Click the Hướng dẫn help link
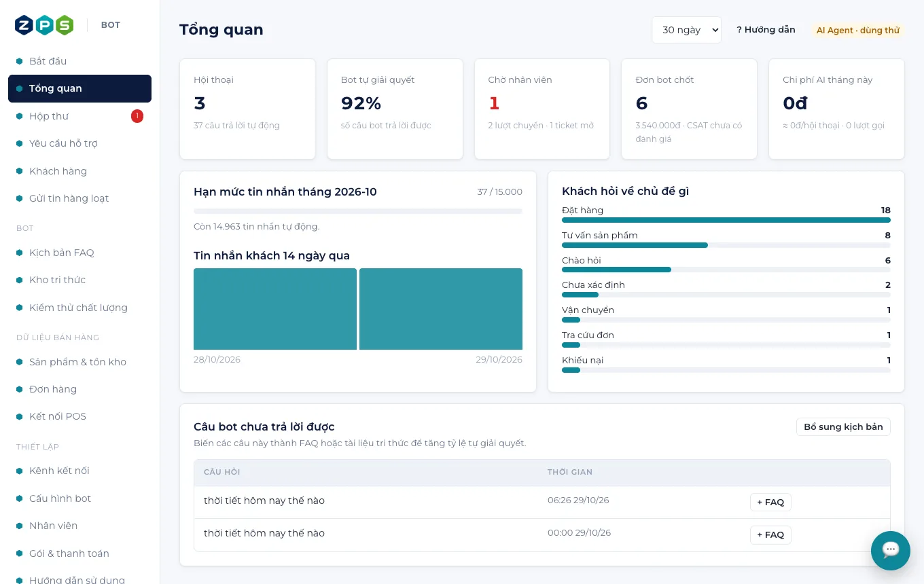This screenshot has height=584, width=924. 766,30
